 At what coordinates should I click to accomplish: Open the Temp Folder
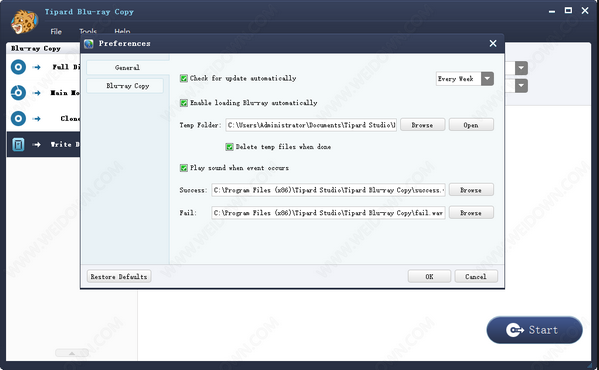click(471, 125)
